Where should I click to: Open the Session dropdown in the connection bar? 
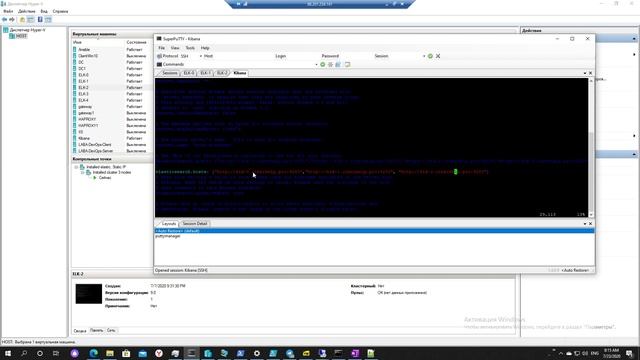[424, 56]
